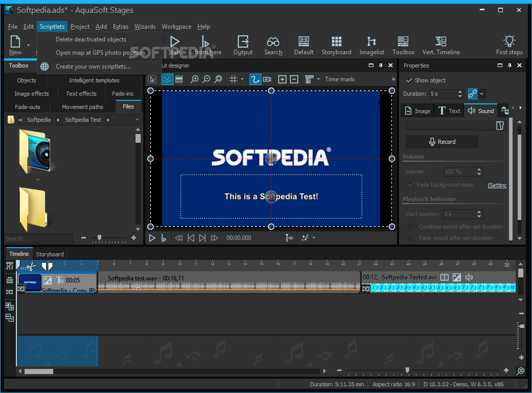This screenshot has width=532, height=393.
Task: Click the speaker icon on Softpedia Tested.avi
Action: coord(469,277)
